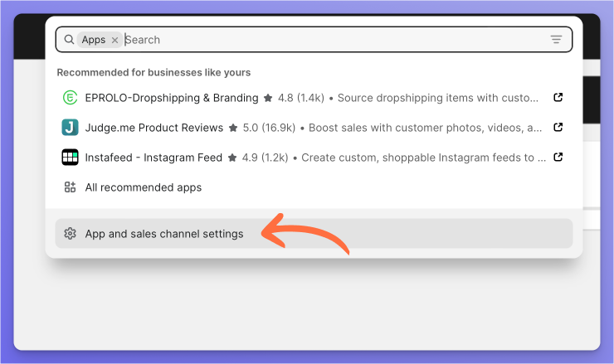Open the EPROLO external link icon
The image size is (614, 364).
(558, 98)
